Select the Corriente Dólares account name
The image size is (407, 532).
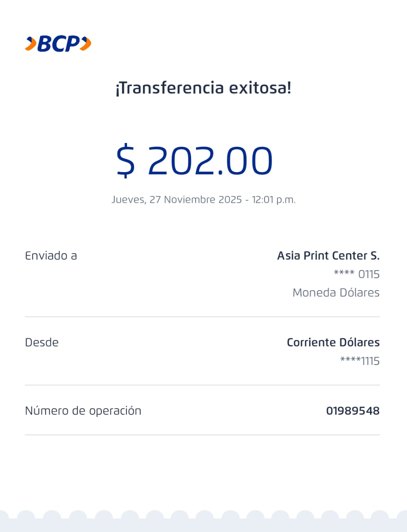tap(333, 342)
